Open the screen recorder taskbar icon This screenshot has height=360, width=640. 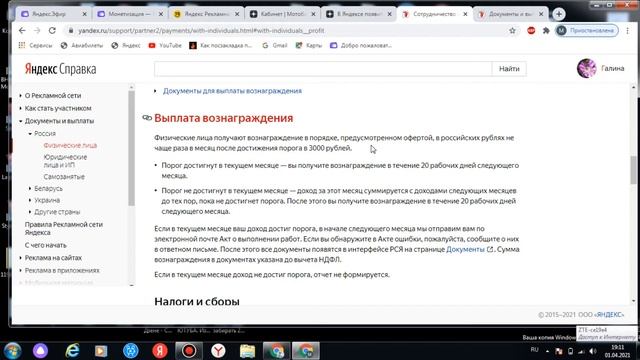tap(189, 351)
